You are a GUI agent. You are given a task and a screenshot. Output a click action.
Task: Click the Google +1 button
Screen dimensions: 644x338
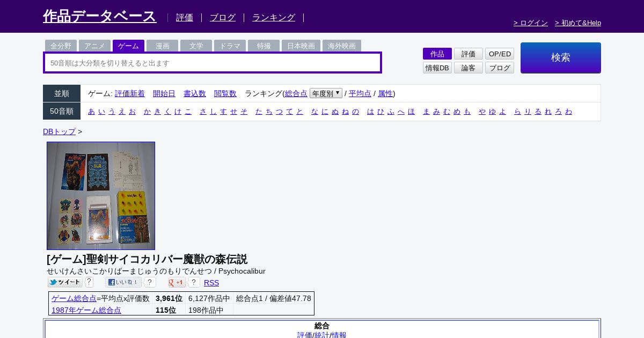[177, 282]
